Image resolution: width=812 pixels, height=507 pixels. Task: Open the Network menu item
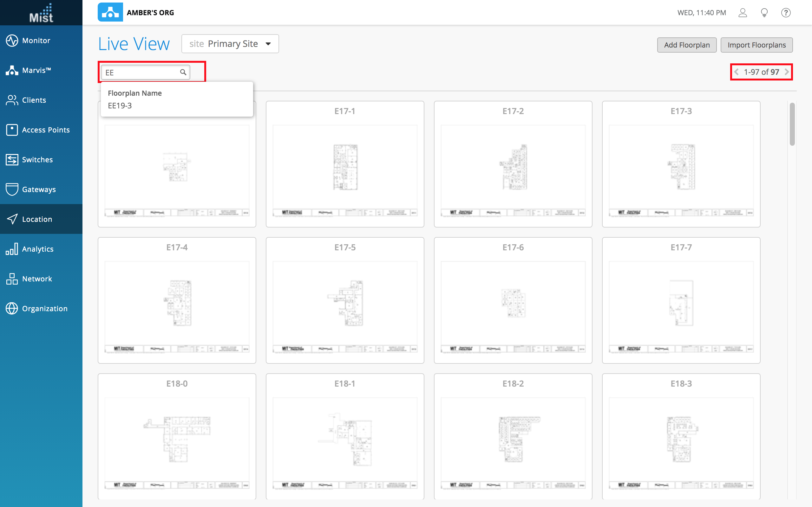[x=37, y=279]
